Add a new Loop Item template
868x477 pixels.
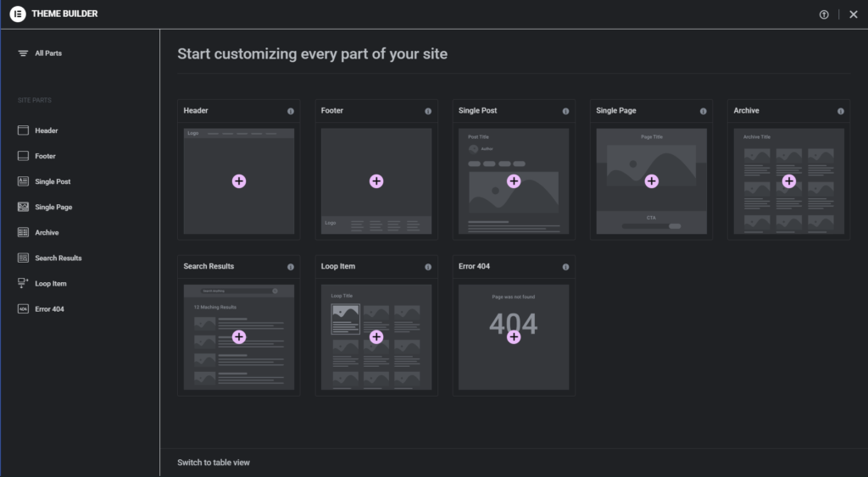tap(376, 337)
